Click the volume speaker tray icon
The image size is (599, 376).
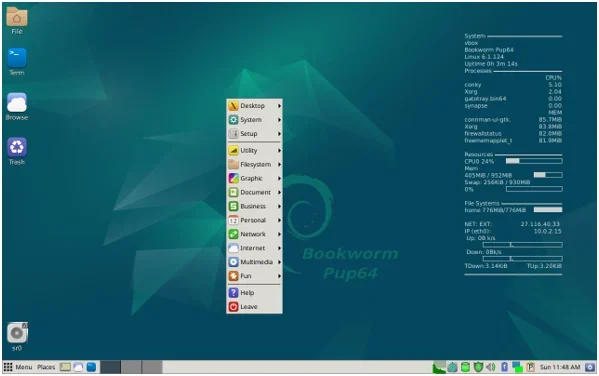click(x=491, y=367)
